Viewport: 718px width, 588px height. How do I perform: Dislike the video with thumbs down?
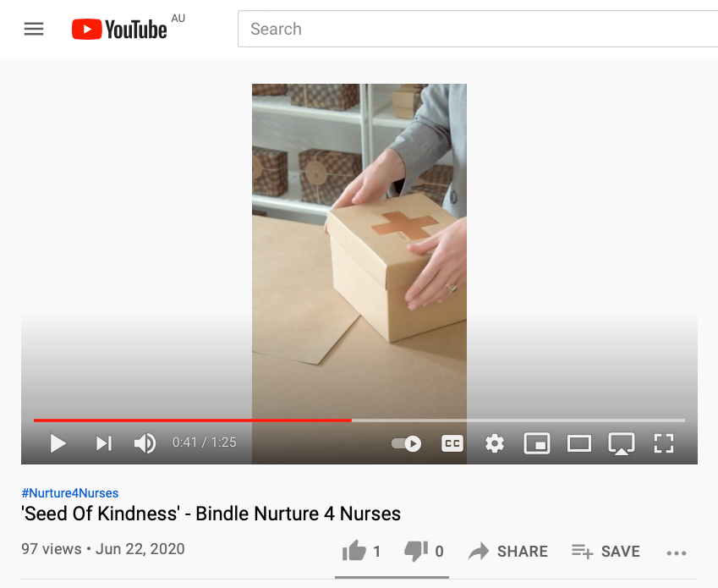[x=424, y=551]
